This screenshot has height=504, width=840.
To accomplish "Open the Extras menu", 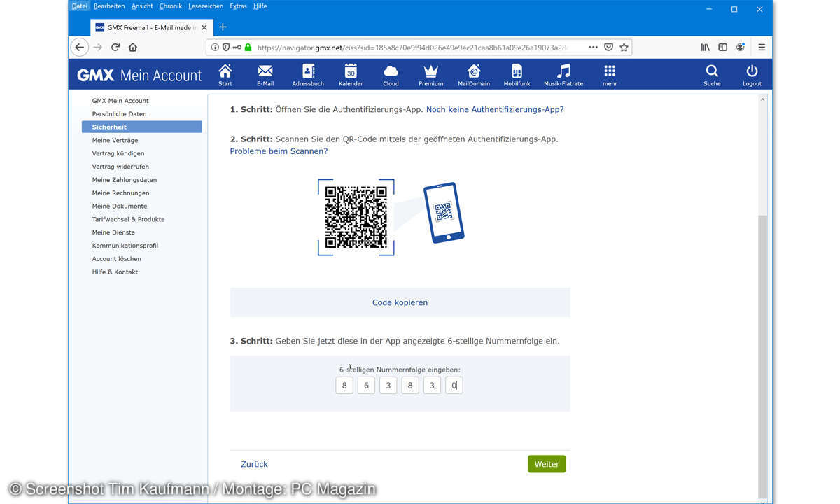I will coord(238,6).
